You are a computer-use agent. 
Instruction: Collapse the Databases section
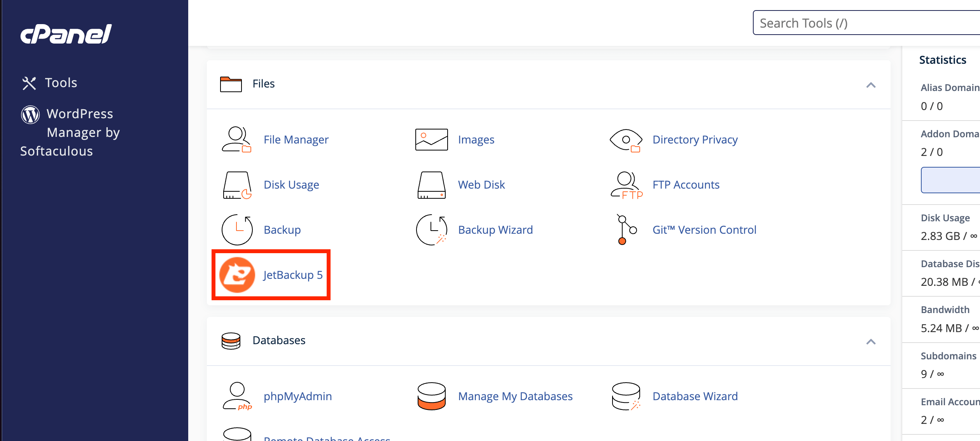click(871, 342)
